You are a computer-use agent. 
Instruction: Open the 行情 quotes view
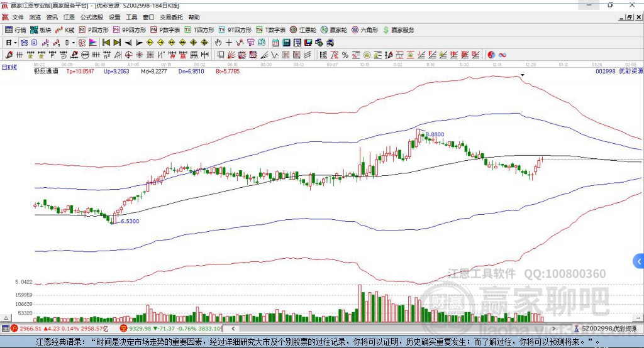click(x=16, y=30)
